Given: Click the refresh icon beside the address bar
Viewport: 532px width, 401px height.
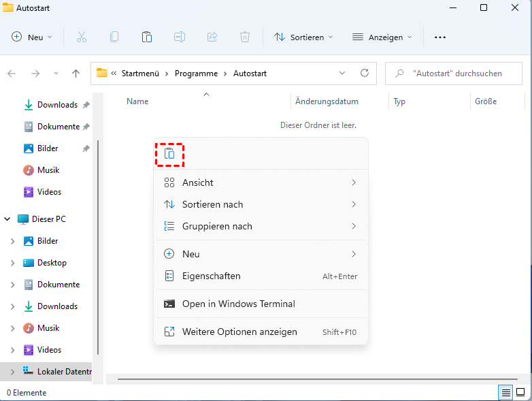Looking at the screenshot, I should pyautogui.click(x=365, y=73).
